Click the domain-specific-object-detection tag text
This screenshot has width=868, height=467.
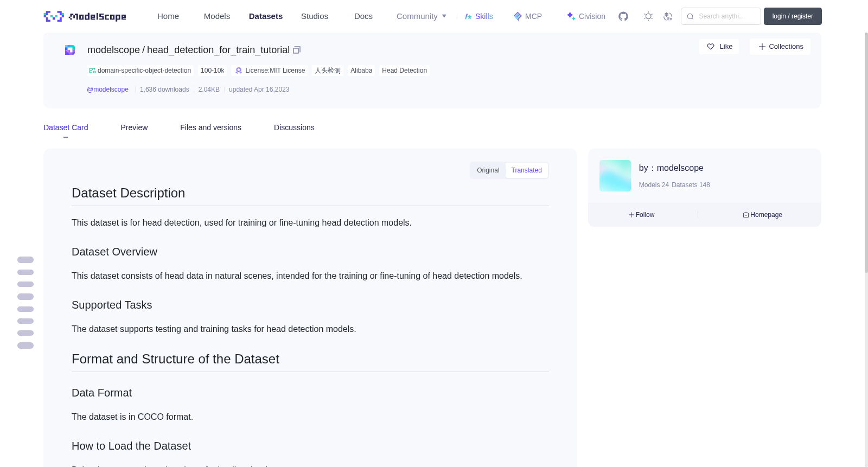(144, 71)
